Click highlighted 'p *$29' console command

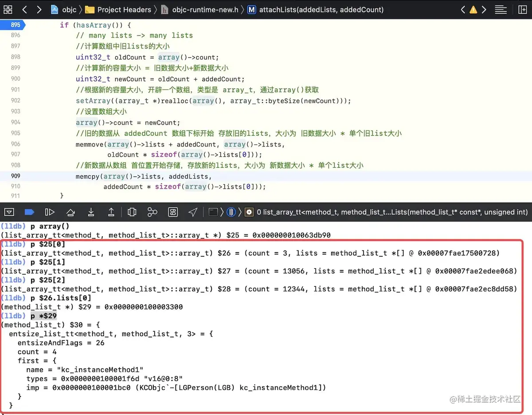44,316
